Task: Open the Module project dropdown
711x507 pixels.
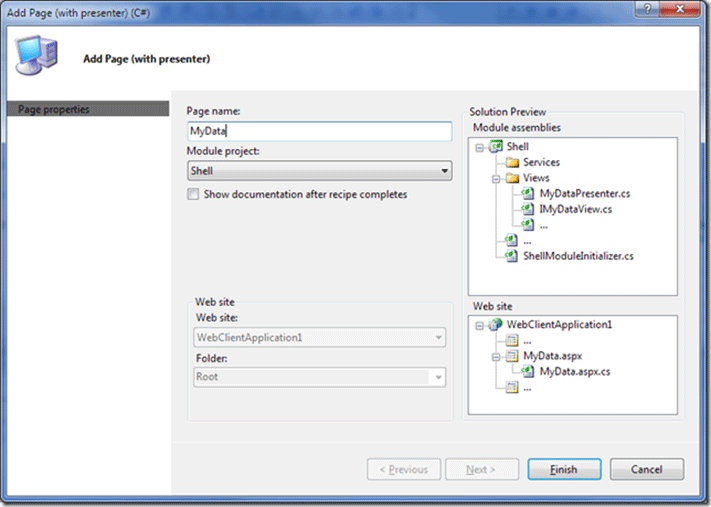Action: click(443, 172)
